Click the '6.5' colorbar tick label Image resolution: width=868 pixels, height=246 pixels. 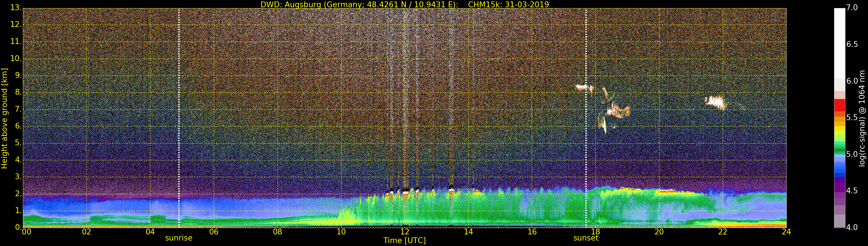[x=852, y=44]
